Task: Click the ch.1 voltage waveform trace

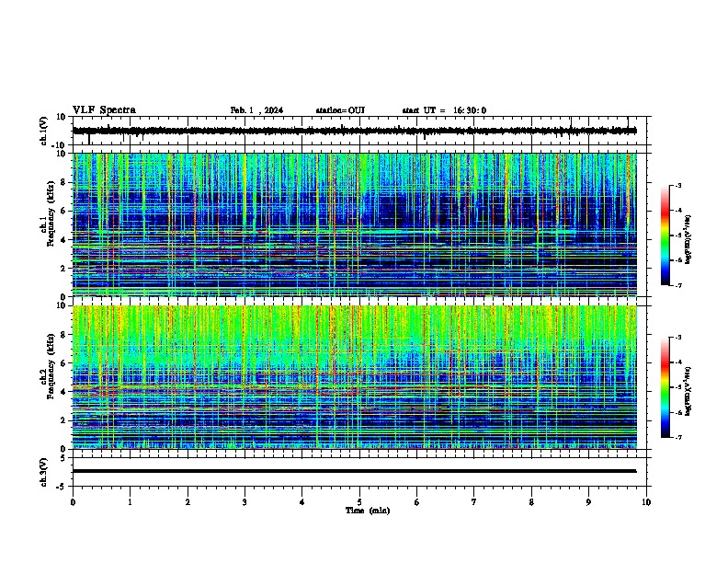Action: click(x=355, y=131)
